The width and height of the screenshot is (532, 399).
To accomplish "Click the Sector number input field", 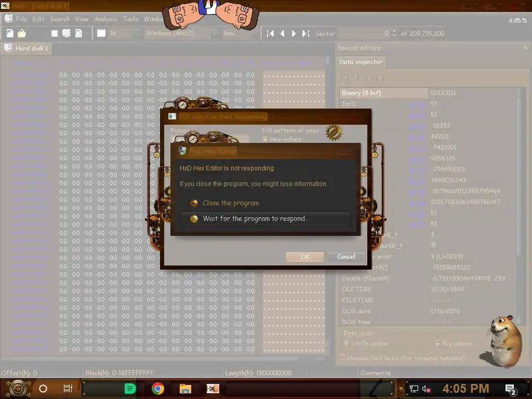I will tap(364, 33).
